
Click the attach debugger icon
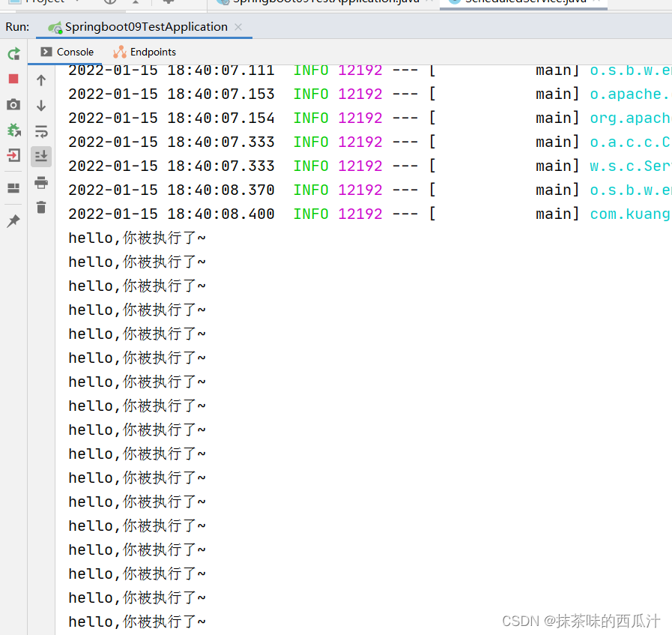[13, 130]
